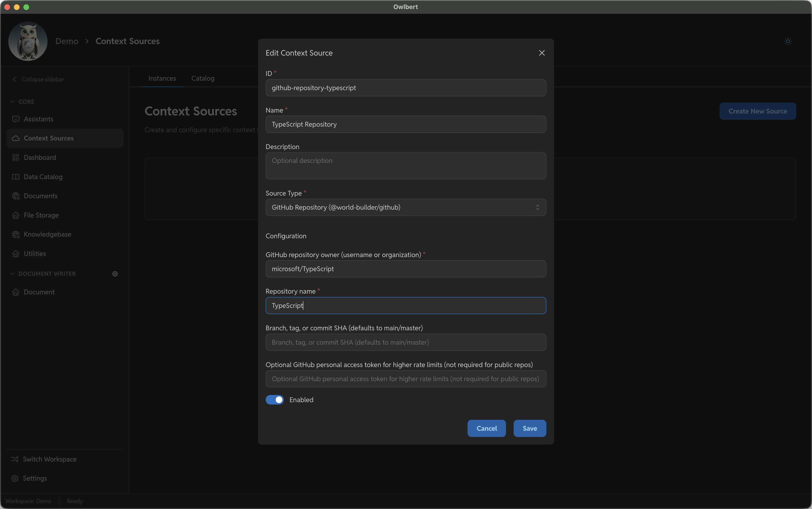This screenshot has width=812, height=509.
Task: Switch to the Instances tab
Action: tap(162, 78)
